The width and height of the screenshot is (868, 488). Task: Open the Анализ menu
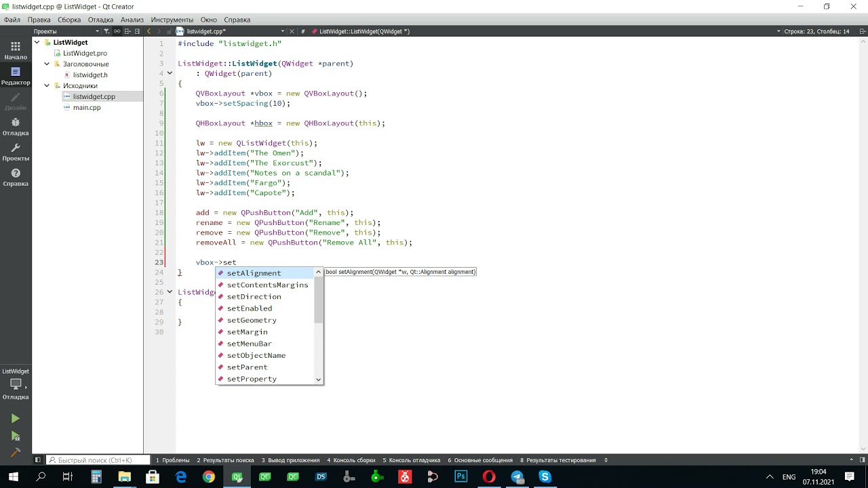132,20
